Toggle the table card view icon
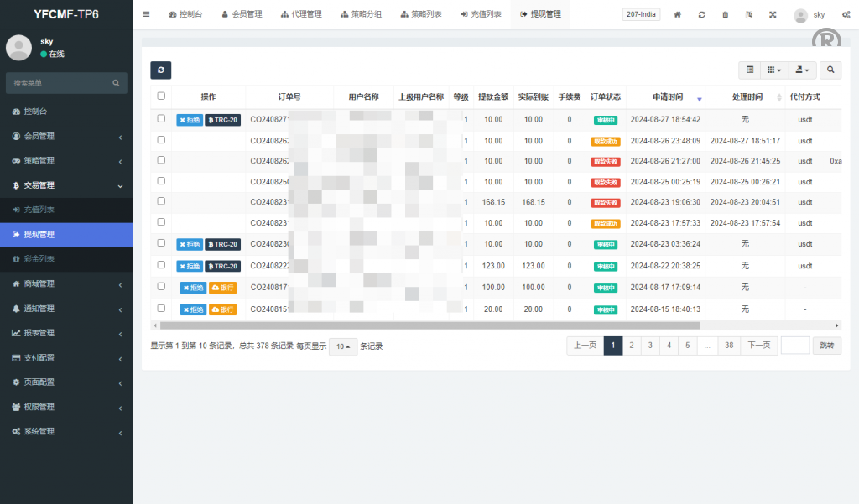The width and height of the screenshot is (859, 504). coord(750,70)
